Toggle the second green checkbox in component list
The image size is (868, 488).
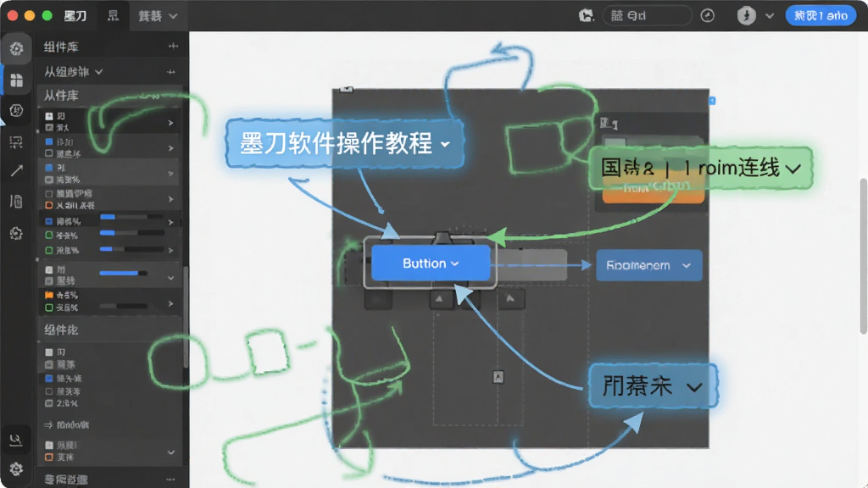tap(48, 250)
